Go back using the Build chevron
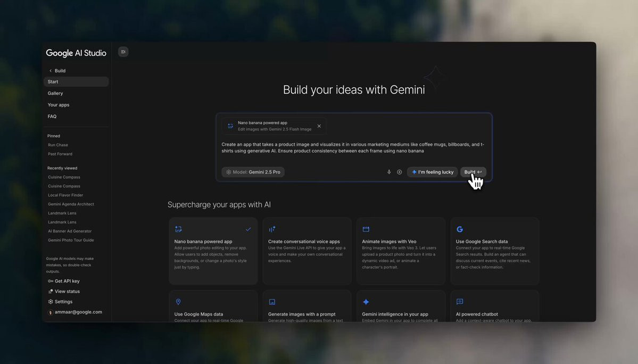This screenshot has width=638, height=364. (x=51, y=71)
